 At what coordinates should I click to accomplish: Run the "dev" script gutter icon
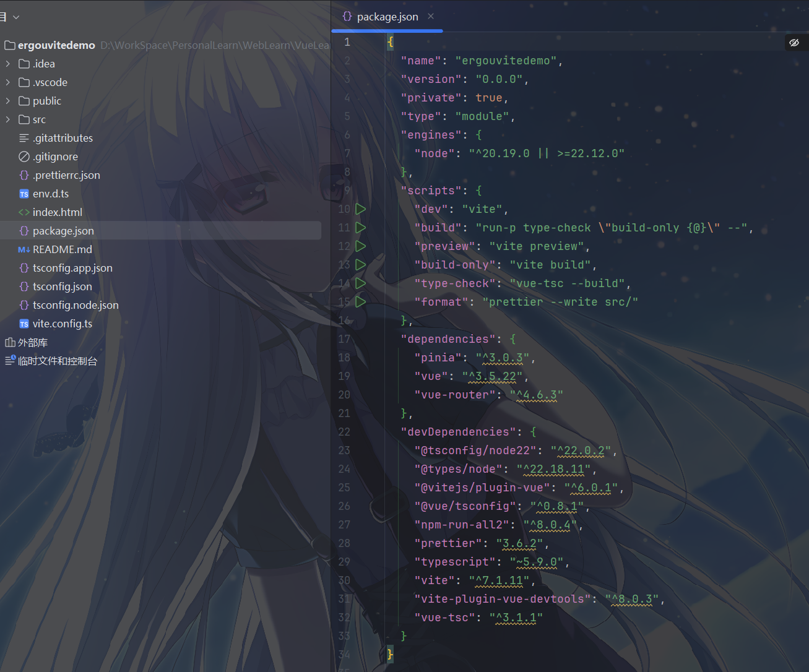pyautogui.click(x=361, y=209)
